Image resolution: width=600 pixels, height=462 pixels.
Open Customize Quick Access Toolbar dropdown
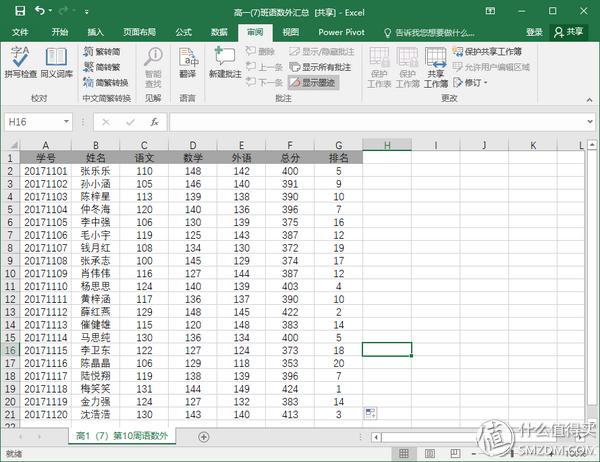[87, 12]
